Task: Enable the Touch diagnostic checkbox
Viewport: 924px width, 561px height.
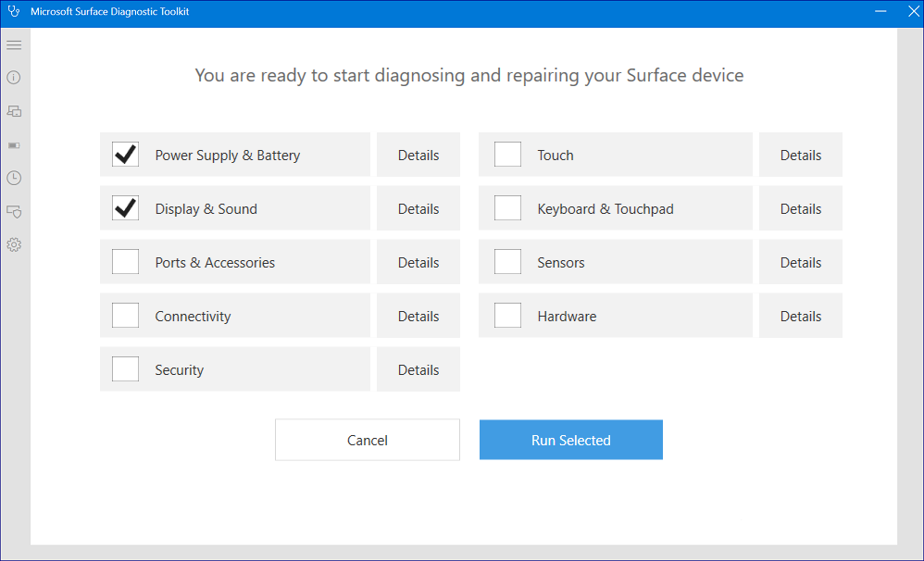Action: tap(507, 155)
